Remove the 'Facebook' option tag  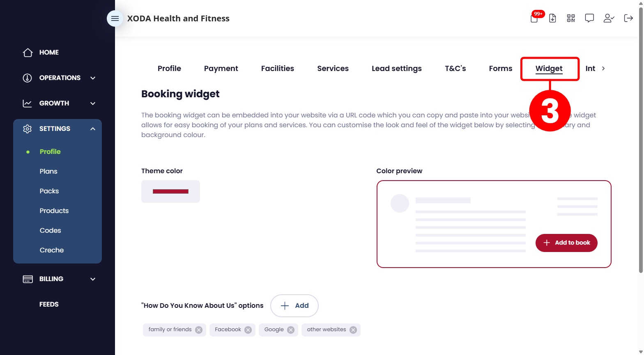(248, 330)
